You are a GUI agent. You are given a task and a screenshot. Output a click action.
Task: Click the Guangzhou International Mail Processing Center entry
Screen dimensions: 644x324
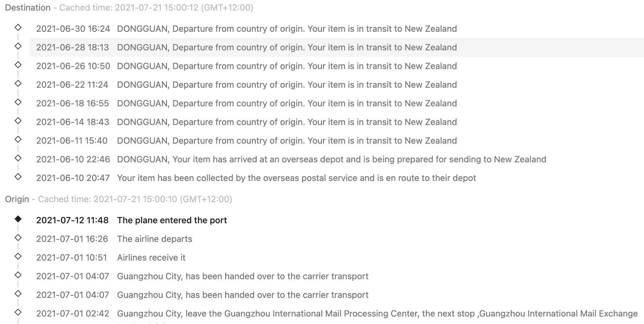click(377, 314)
